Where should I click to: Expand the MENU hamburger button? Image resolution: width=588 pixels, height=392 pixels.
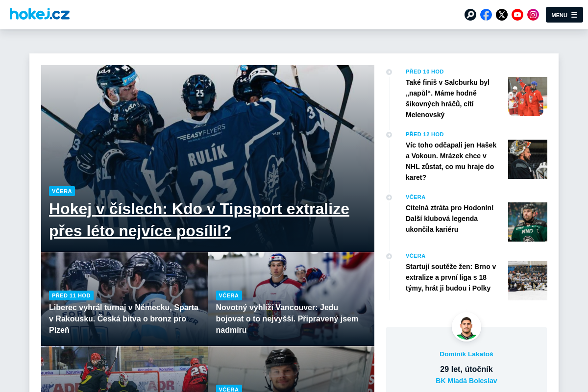(564, 15)
